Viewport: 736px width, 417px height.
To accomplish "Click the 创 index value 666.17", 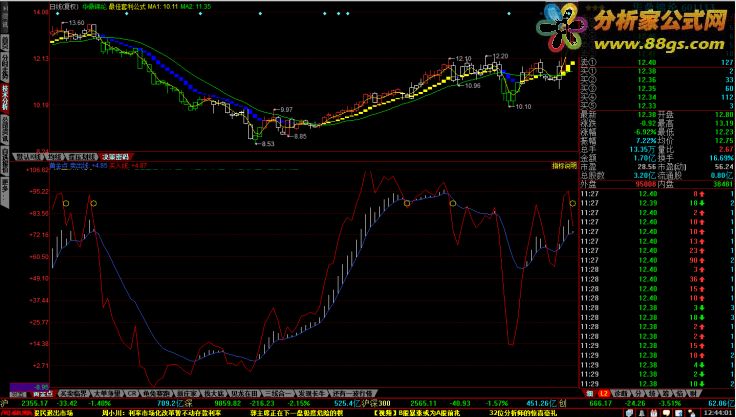I will coord(600,403).
